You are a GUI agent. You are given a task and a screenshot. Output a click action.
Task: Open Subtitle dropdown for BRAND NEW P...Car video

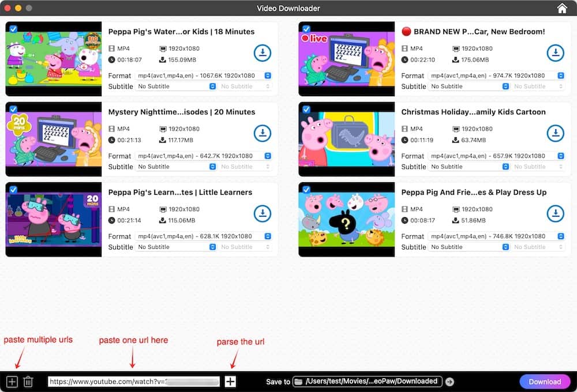[469, 86]
